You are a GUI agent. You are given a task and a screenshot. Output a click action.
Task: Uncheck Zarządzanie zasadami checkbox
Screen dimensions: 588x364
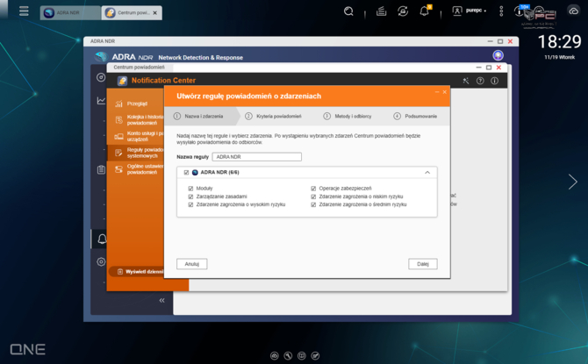point(190,196)
